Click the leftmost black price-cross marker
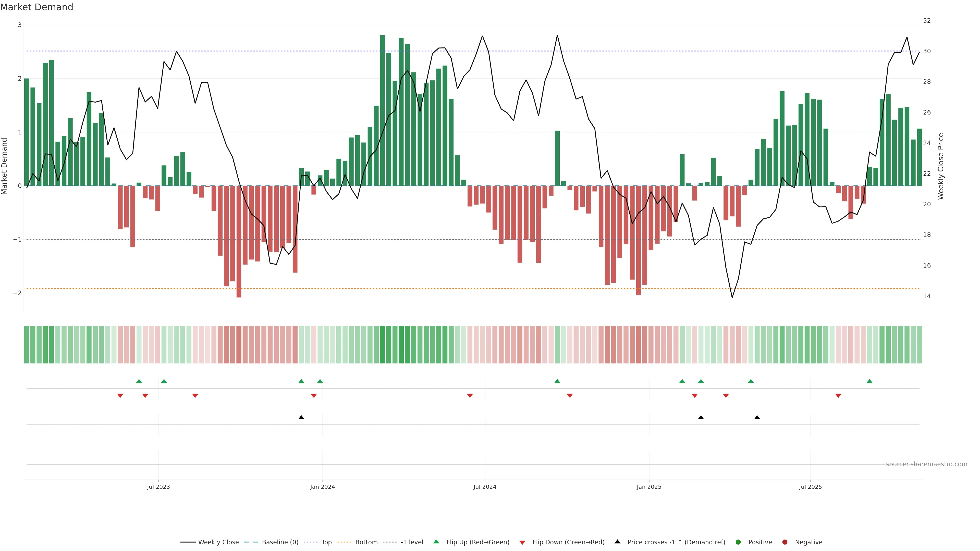 pos(301,418)
